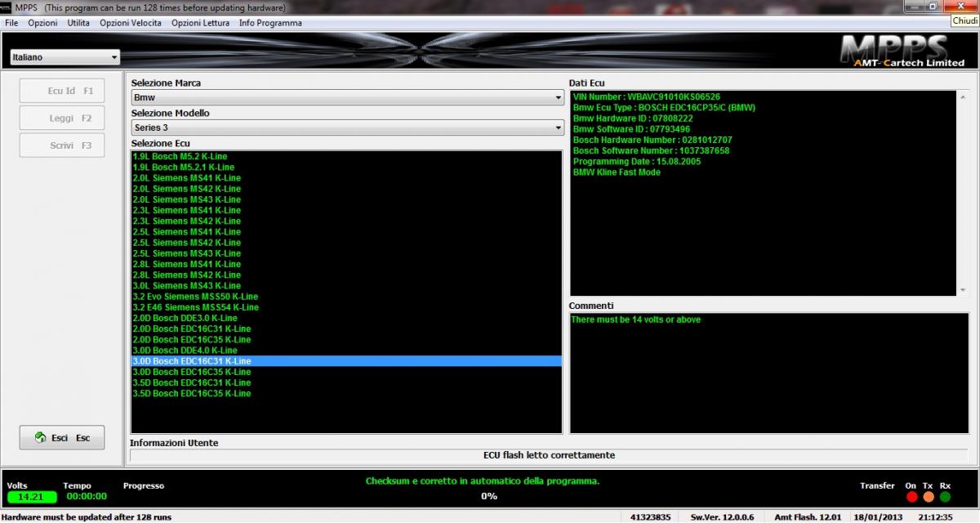Click the MPPS application icon in title bar

pos(7,6)
